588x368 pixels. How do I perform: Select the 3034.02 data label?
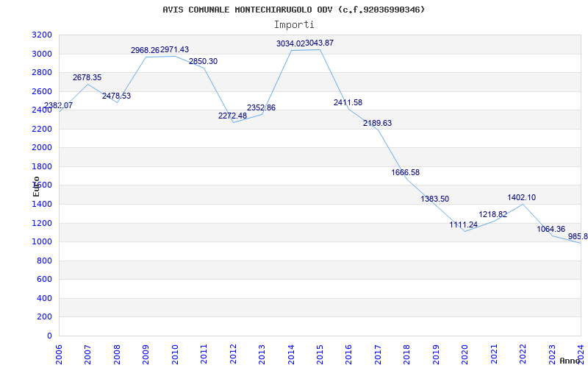point(290,44)
